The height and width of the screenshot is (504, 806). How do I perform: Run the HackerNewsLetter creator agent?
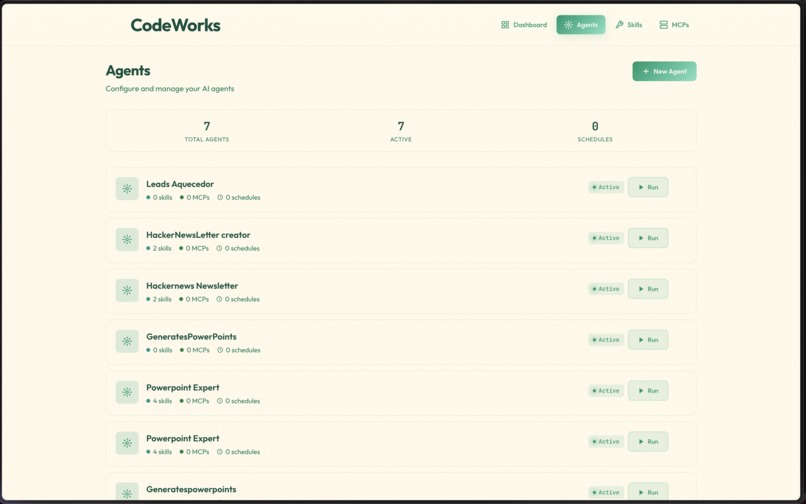648,238
